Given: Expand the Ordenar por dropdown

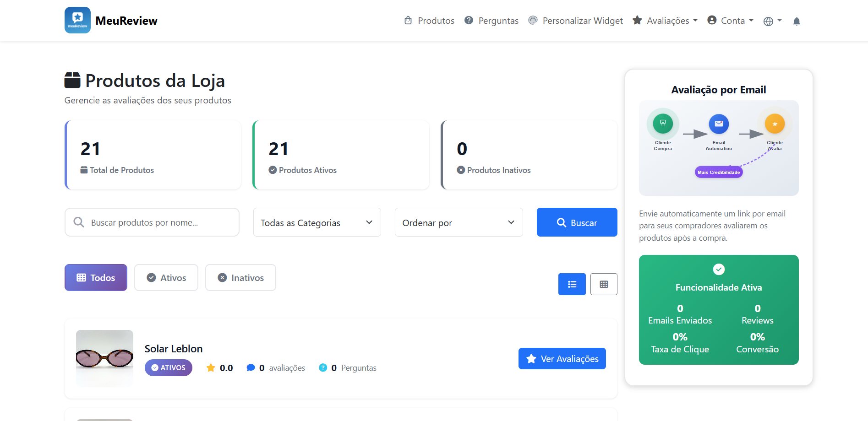Looking at the screenshot, I should [x=458, y=222].
